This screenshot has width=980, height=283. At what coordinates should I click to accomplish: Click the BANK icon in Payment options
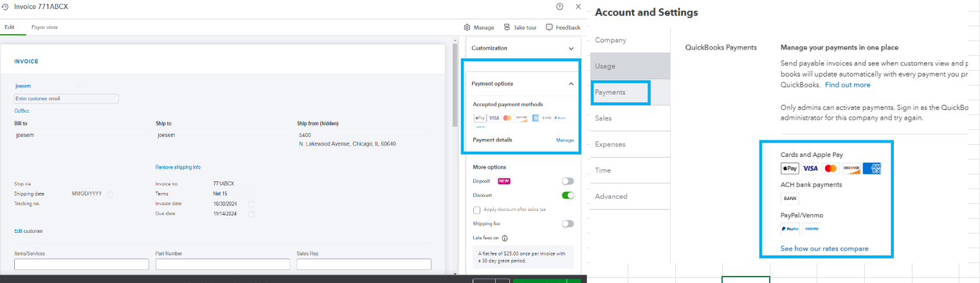(x=547, y=118)
